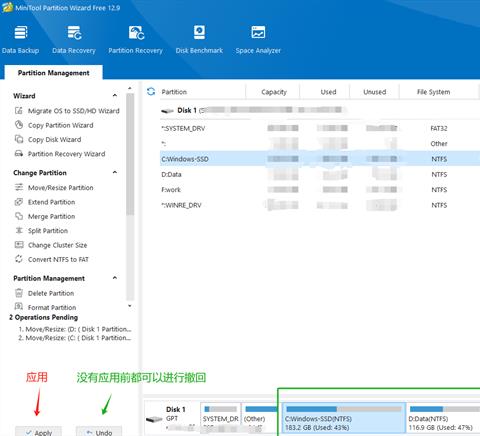Click the Copy Disk Wizard icon
Image resolution: width=480 pixels, height=436 pixels.
click(x=19, y=139)
